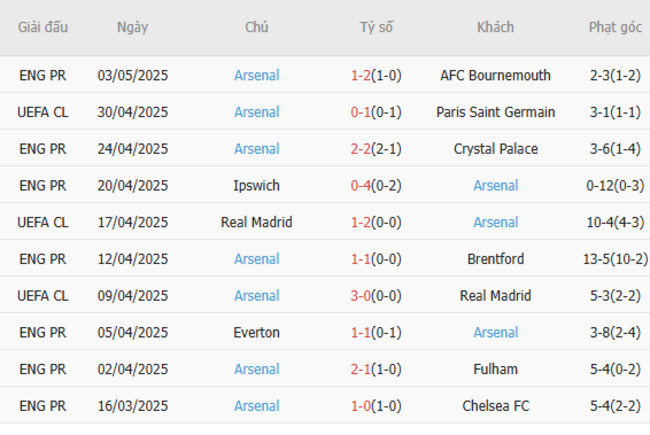The image size is (650, 435).
Task: Click the "Giải đấu" column header
Action: [43, 28]
